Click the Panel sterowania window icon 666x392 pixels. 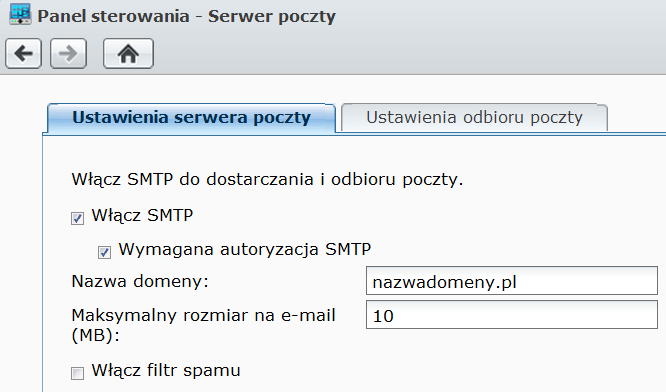point(20,14)
